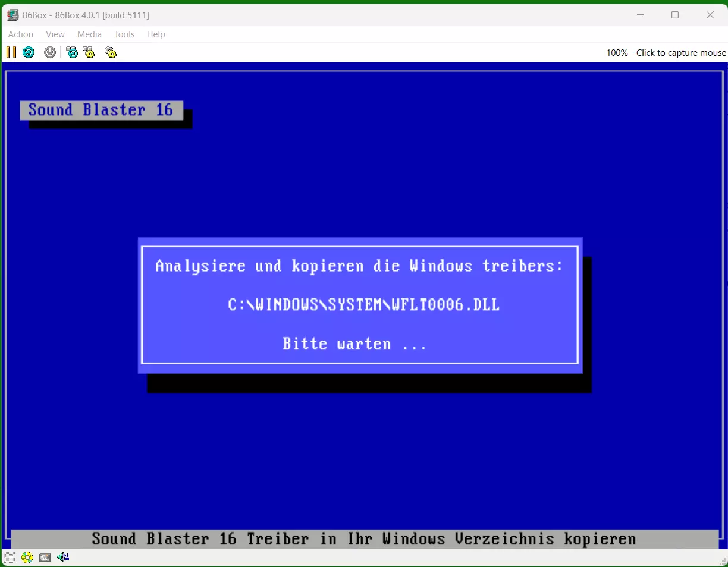Image resolution: width=728 pixels, height=567 pixels.
Task: Open the View menu
Action: tap(55, 34)
